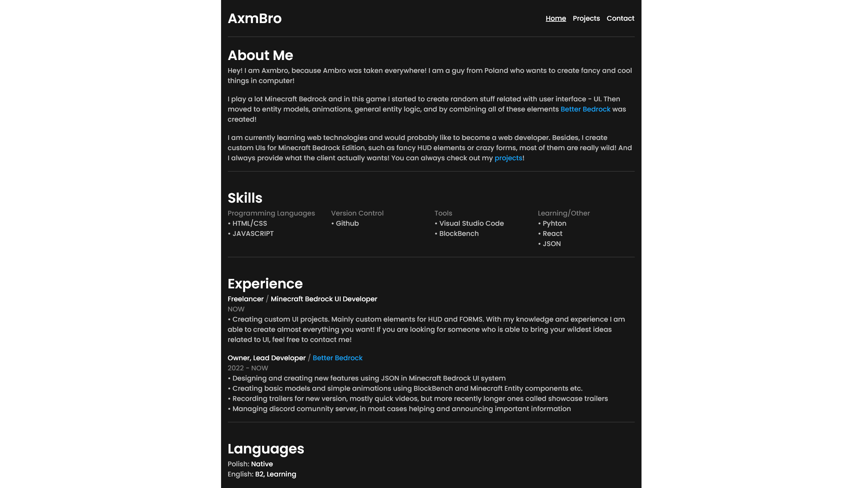Click the Learning/Other column label

tap(564, 213)
